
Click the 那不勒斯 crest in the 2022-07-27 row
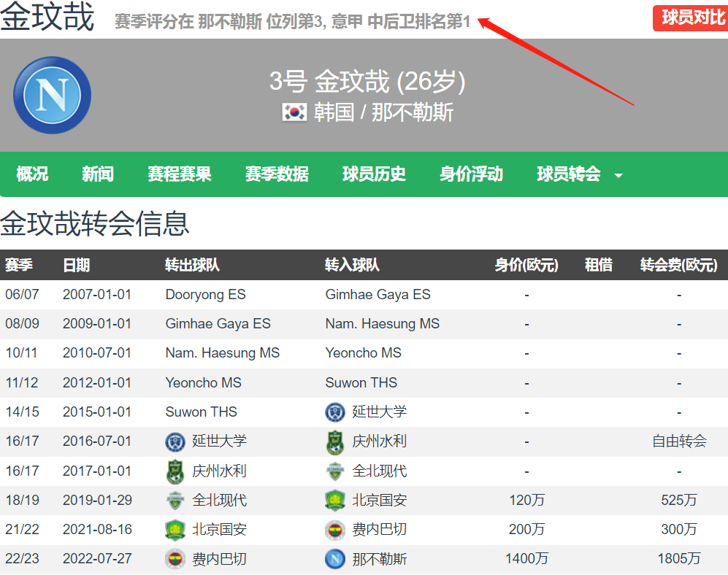[x=334, y=559]
